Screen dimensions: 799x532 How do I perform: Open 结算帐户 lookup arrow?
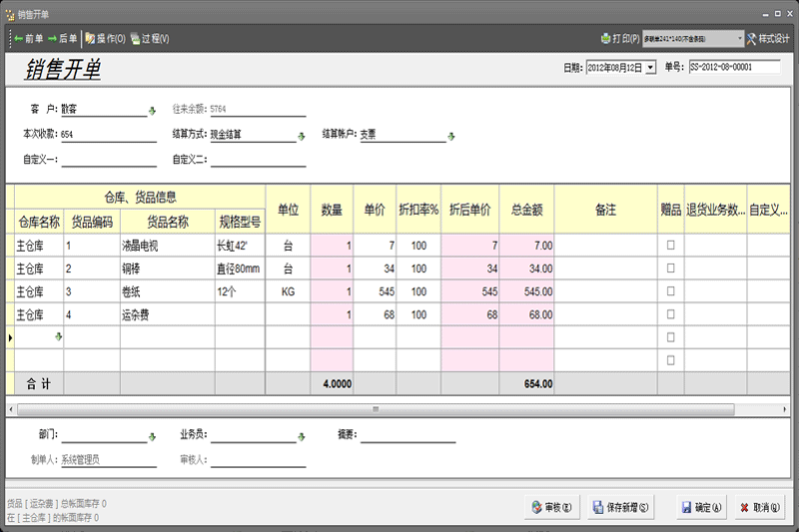coord(451,136)
